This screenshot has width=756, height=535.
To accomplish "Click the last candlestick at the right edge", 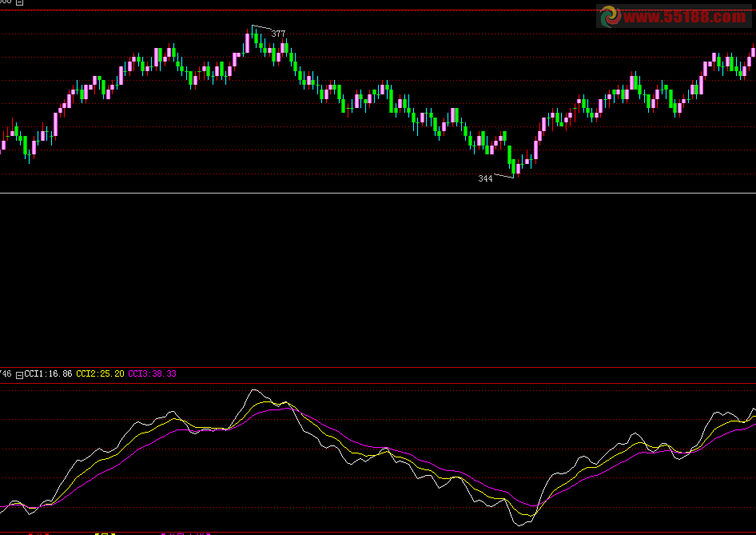I will click(753, 52).
